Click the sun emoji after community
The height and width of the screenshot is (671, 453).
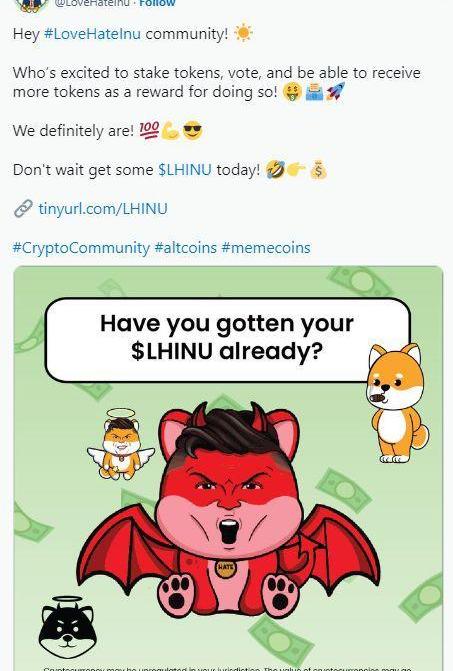pyautogui.click(x=243, y=33)
